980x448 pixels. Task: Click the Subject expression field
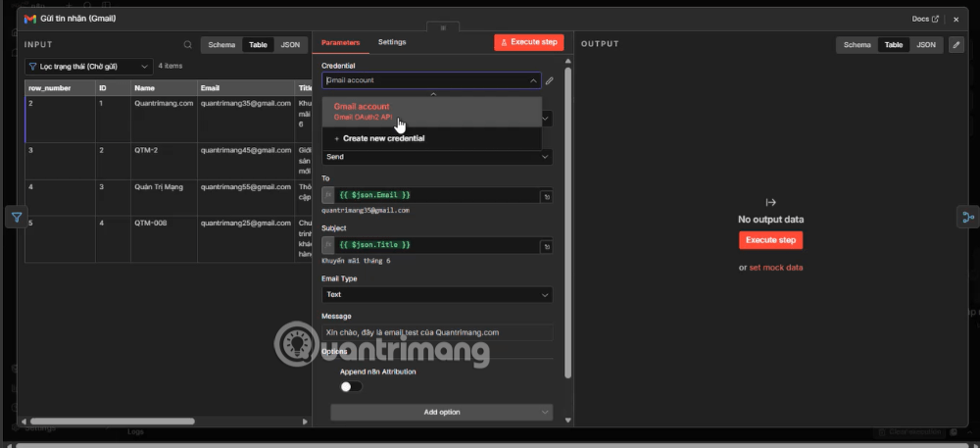coord(437,245)
